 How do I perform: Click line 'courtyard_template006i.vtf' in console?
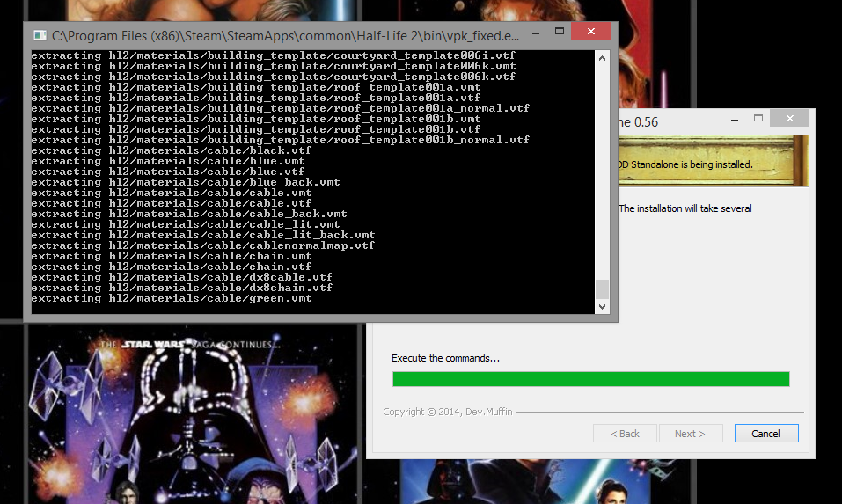coord(274,55)
